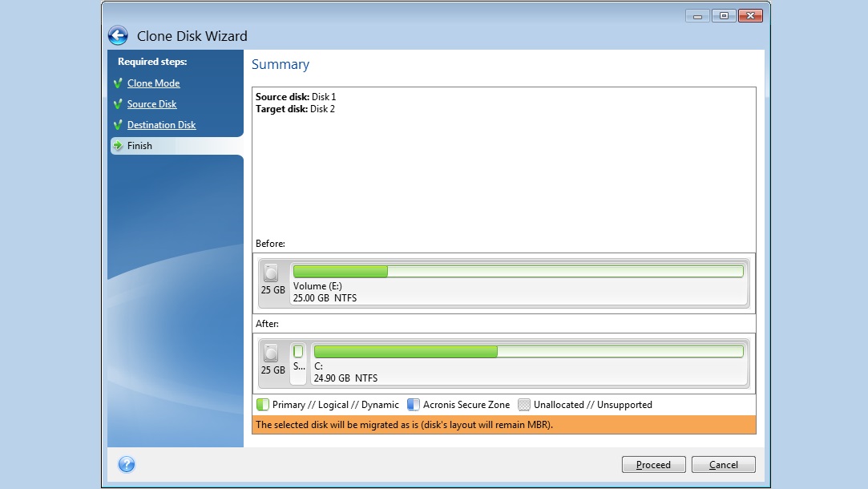Cancel the Clone Disk Wizard
The image size is (868, 489).
pyautogui.click(x=724, y=465)
